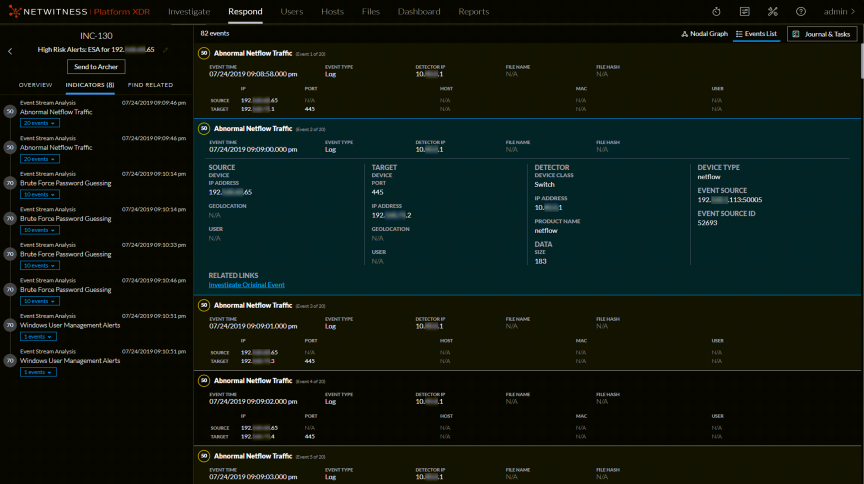Viewport: 864px width, 484px height.
Task: Click score badge of event at 09:09:00.000 pm
Action: (x=204, y=128)
